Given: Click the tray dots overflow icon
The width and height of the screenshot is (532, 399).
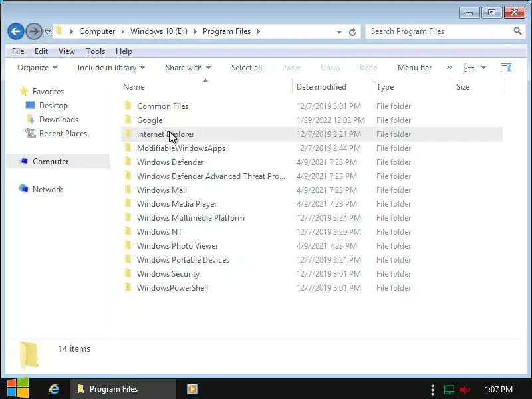Looking at the screenshot, I should coord(432,390).
